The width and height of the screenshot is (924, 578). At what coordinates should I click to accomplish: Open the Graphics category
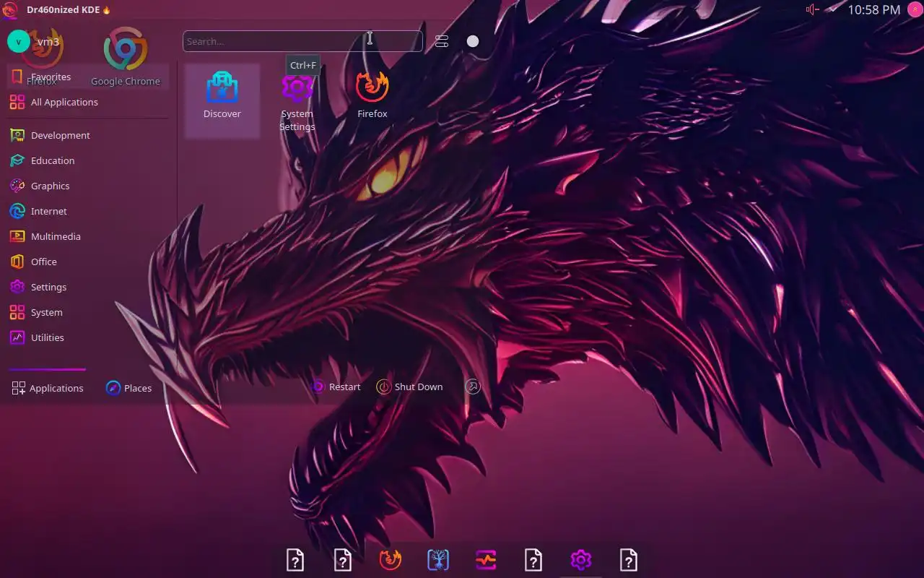point(88,186)
